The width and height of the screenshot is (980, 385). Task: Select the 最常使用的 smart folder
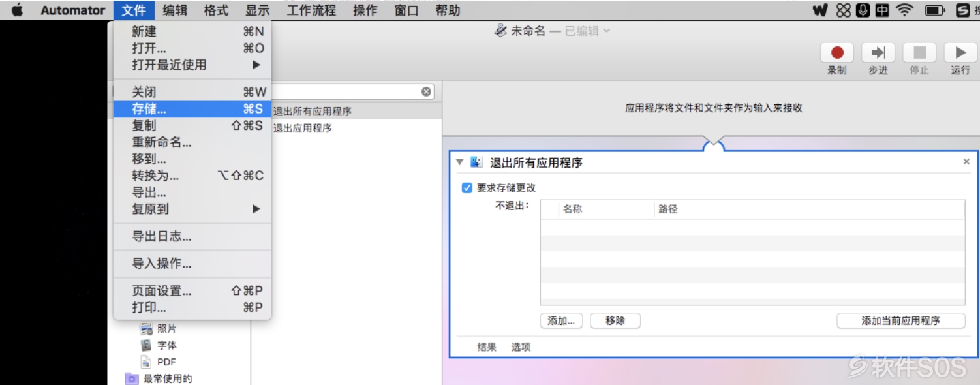pyautogui.click(x=159, y=378)
